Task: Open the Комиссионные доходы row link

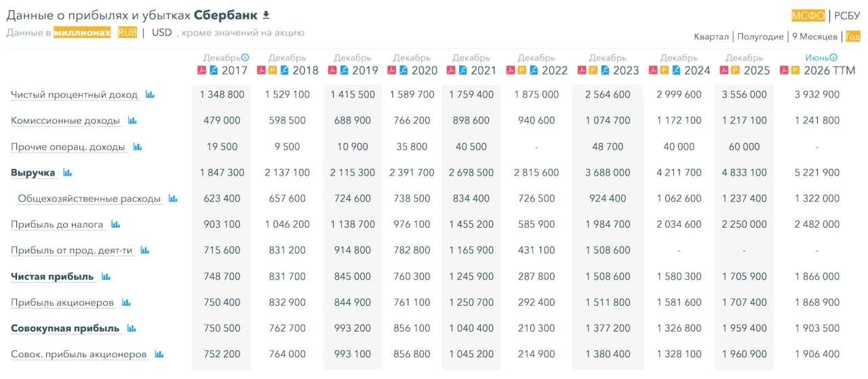Action: (x=66, y=121)
